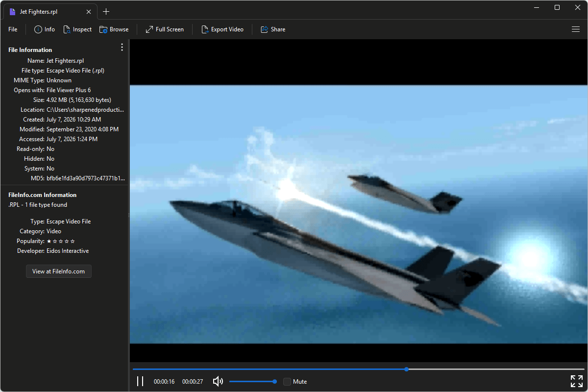Click the MD5 hash value
The height and width of the screenshot is (392, 588).
pos(86,178)
